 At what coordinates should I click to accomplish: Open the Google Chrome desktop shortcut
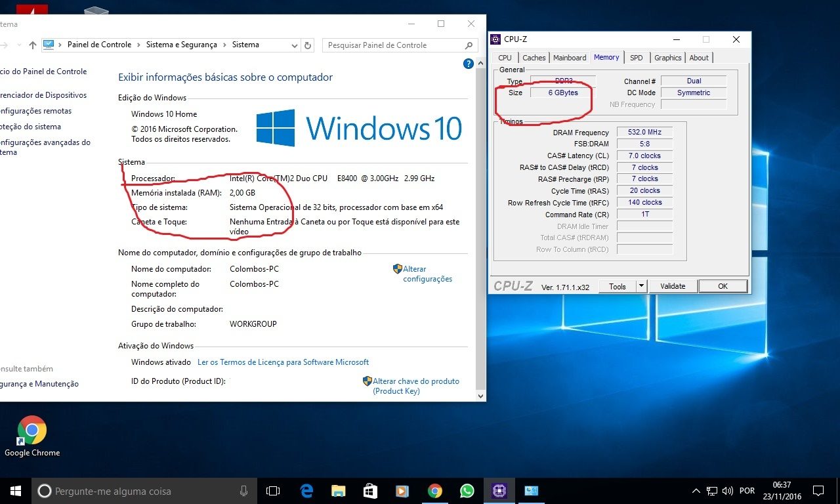pyautogui.click(x=31, y=436)
